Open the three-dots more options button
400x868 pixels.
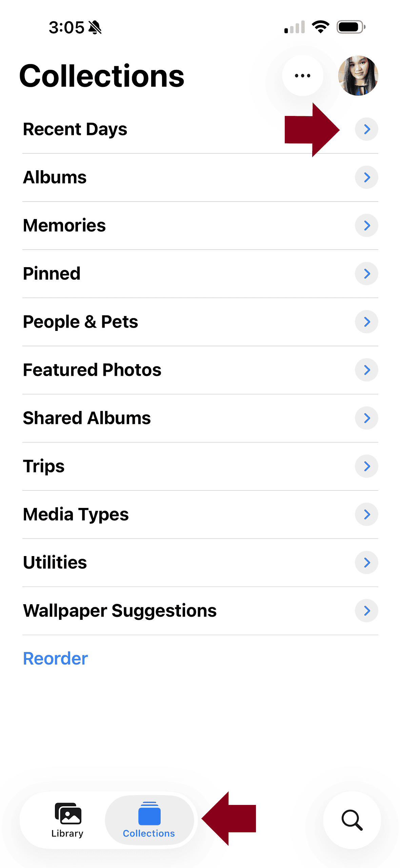pyautogui.click(x=302, y=76)
